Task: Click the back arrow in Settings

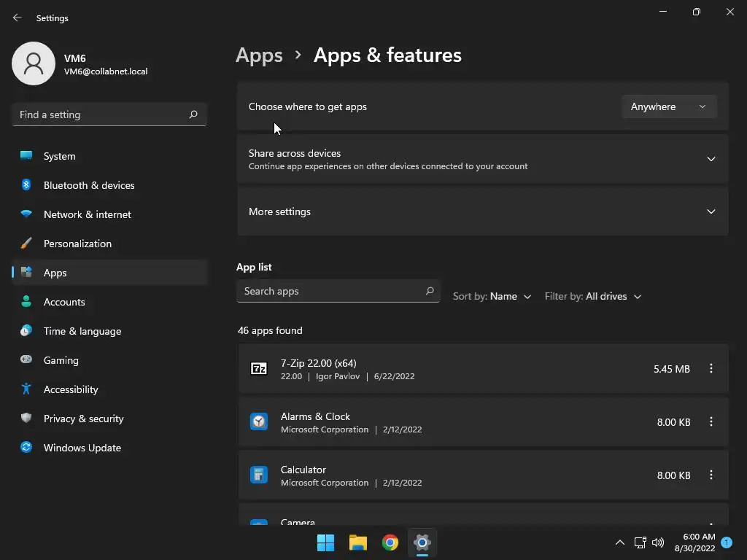Action: coord(18,17)
